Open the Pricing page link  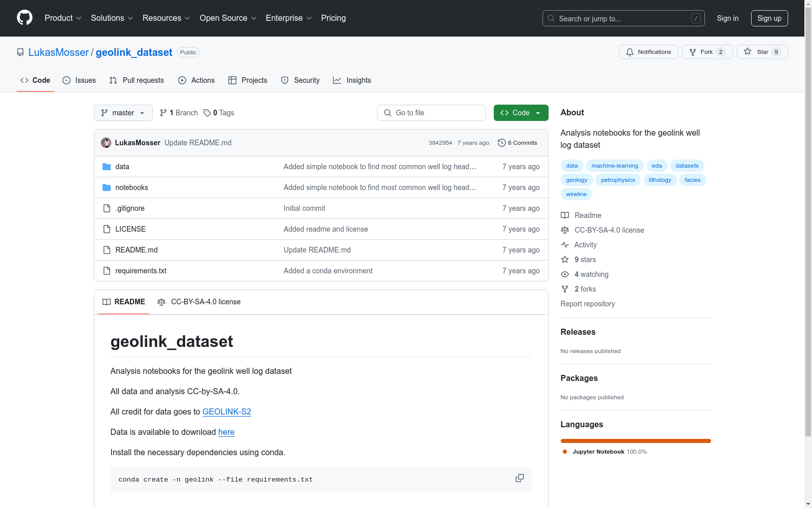pos(333,18)
